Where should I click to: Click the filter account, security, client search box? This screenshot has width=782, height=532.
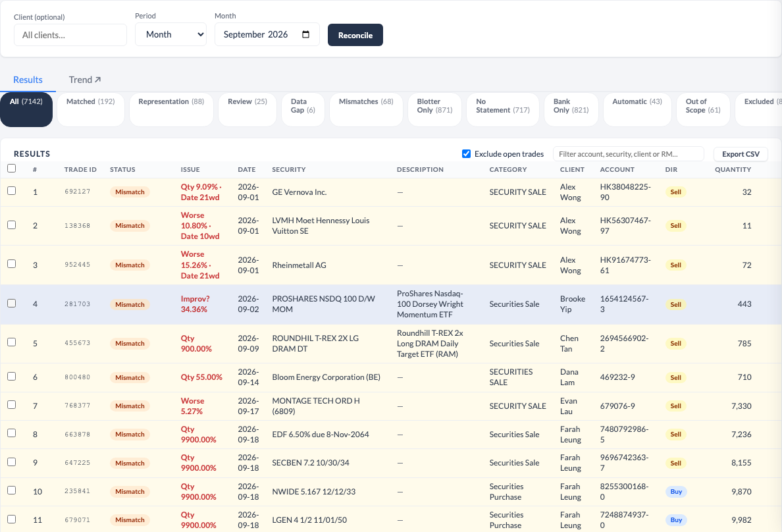629,153
